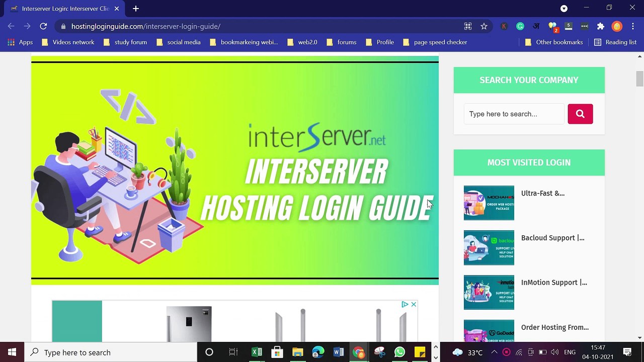Screen dimensions: 644x362
Task: Expand Other bookmarks folder
Action: (x=554, y=42)
